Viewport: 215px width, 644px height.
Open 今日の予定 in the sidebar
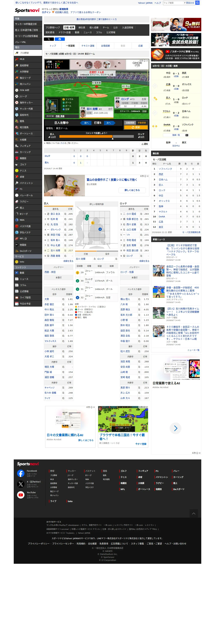tap(28, 304)
